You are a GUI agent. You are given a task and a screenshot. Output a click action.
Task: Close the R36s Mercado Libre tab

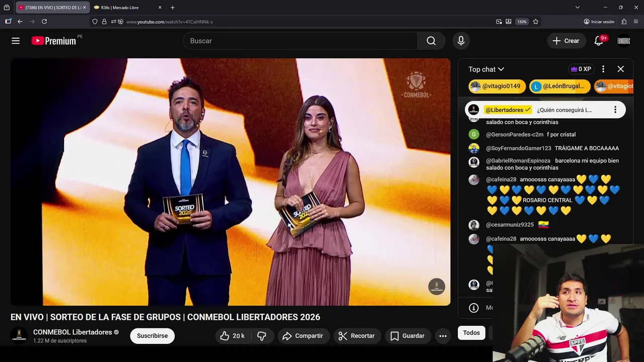[x=160, y=8]
